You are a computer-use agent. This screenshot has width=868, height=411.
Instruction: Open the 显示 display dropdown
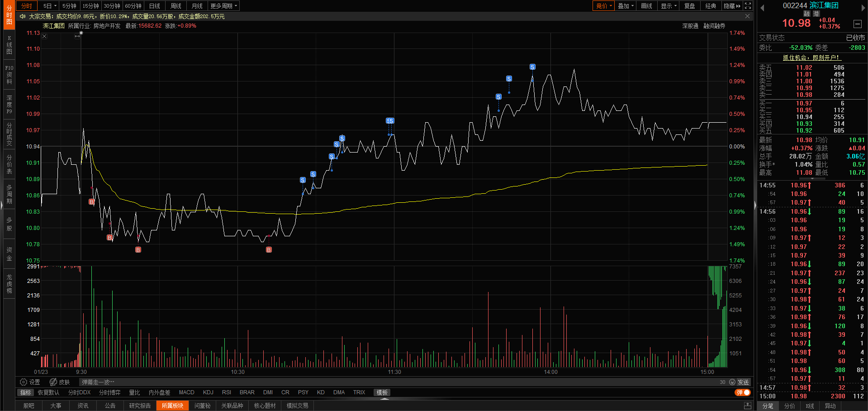tap(669, 6)
